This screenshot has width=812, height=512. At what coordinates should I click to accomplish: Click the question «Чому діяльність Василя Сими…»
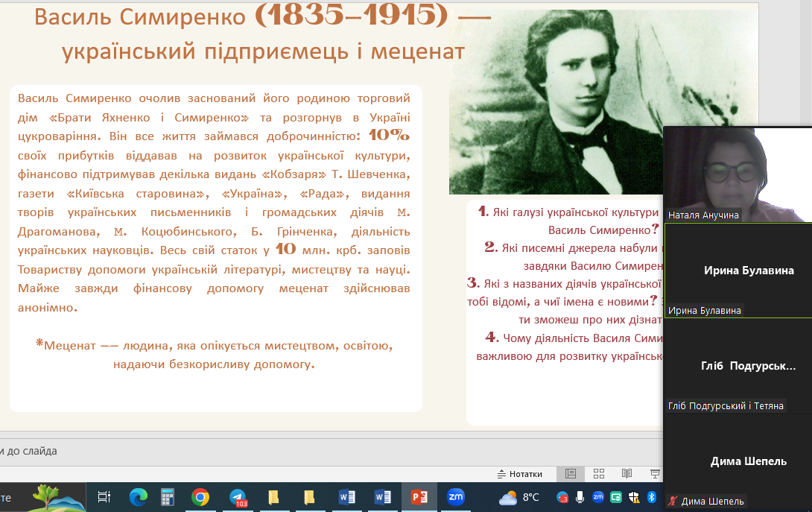click(x=569, y=347)
